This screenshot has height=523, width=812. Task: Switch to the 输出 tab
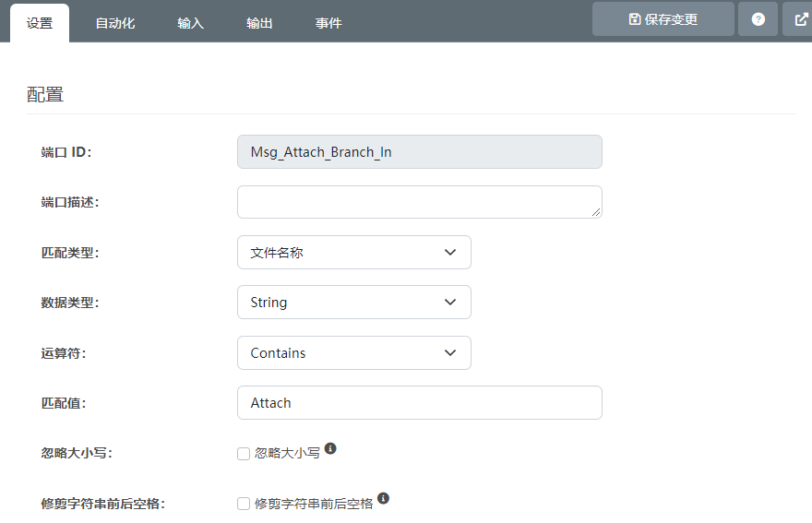pos(259,23)
